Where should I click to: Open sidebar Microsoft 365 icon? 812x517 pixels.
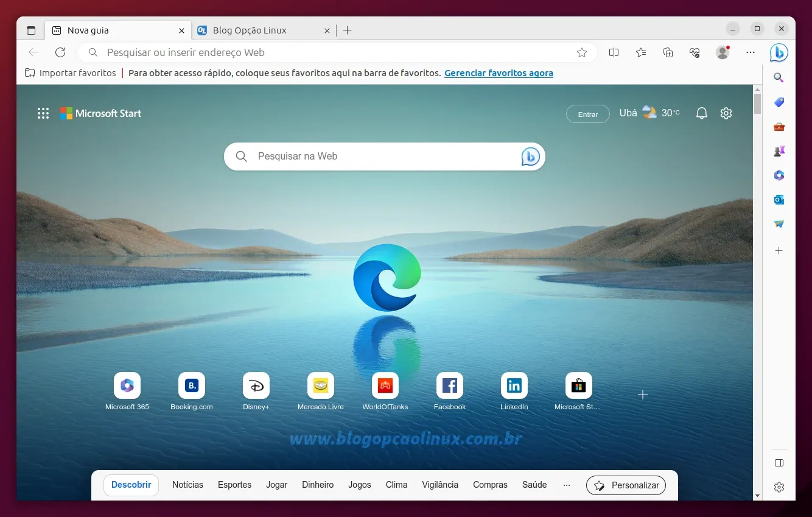coord(779,175)
